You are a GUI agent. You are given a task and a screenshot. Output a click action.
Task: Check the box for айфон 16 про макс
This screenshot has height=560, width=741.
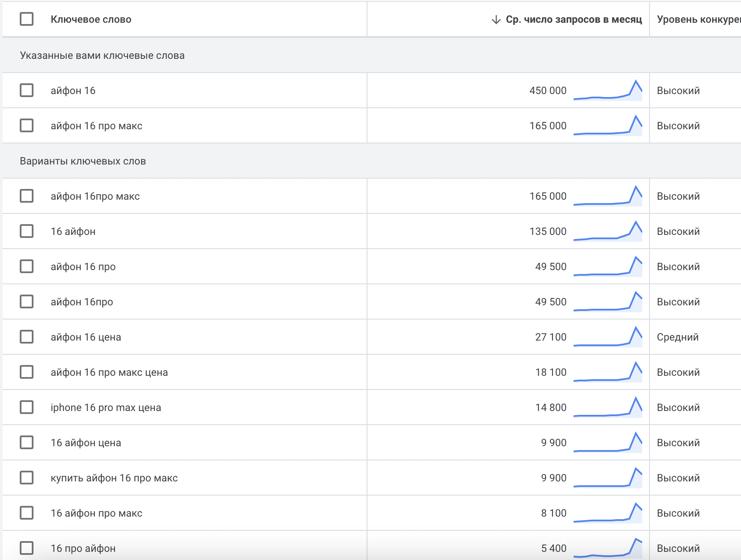coord(27,125)
